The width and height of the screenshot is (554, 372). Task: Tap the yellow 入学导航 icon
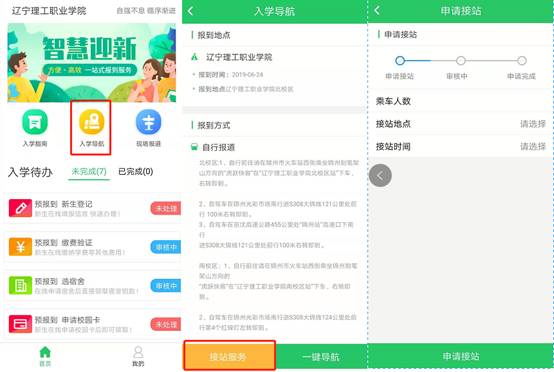coord(92,122)
